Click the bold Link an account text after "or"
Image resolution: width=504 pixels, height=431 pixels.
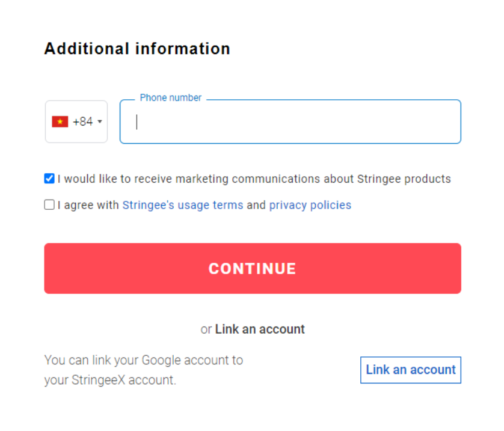(x=260, y=329)
